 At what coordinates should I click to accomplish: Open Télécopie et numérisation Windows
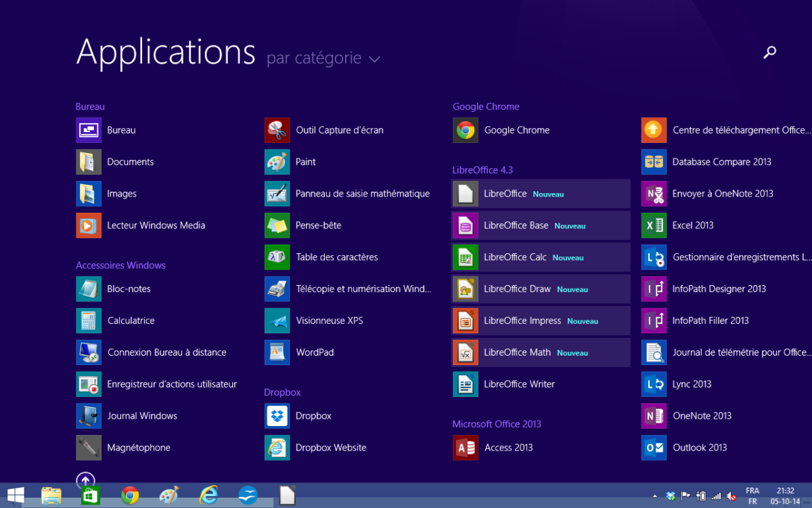348,289
